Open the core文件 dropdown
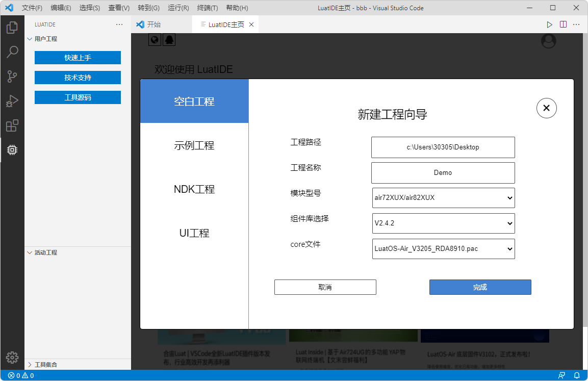The height and width of the screenshot is (381, 588). coord(443,248)
